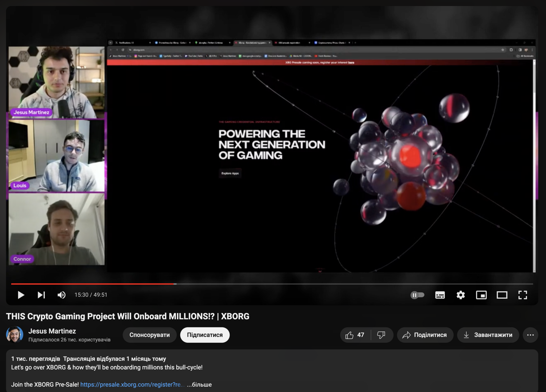Open the video settings gear
Viewport: 546px width, 392px height.
(x=461, y=295)
